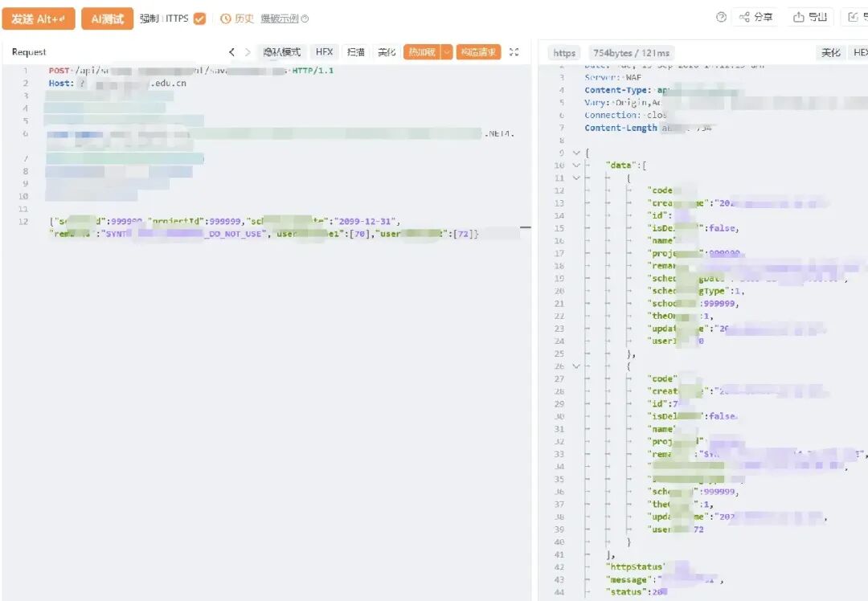Expand the request editor to fullscreen
This screenshot has width=868, height=601.
[514, 52]
